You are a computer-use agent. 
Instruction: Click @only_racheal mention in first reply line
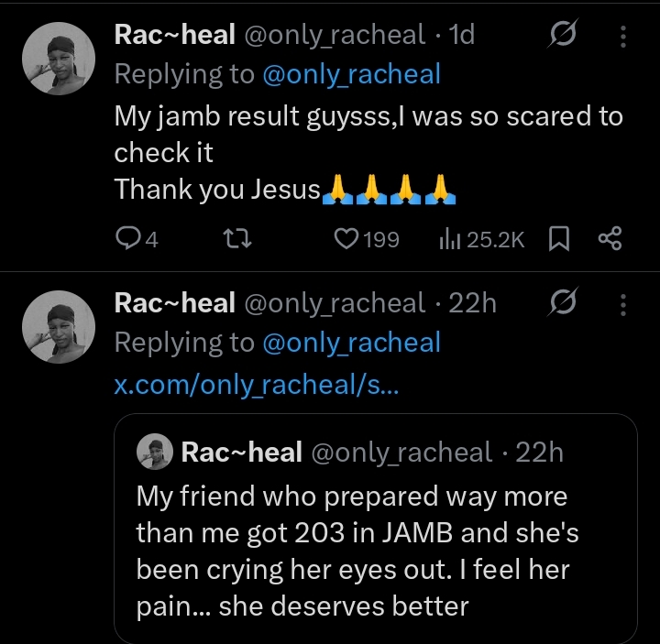351,74
